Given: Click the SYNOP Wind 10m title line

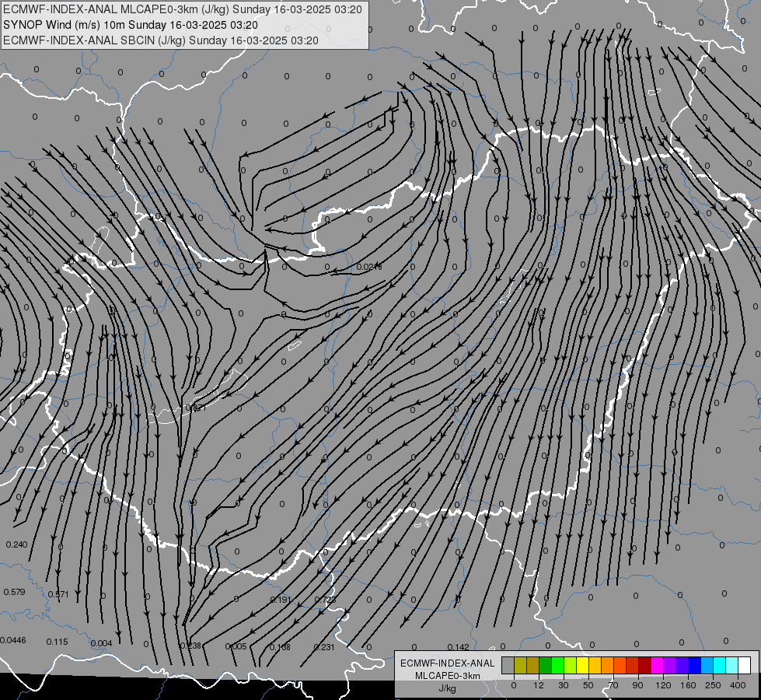Looking at the screenshot, I should pyautogui.click(x=130, y=25).
